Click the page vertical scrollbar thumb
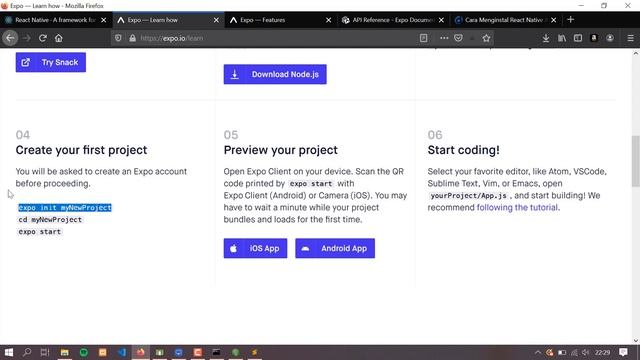The width and height of the screenshot is (640, 360). coord(636,161)
